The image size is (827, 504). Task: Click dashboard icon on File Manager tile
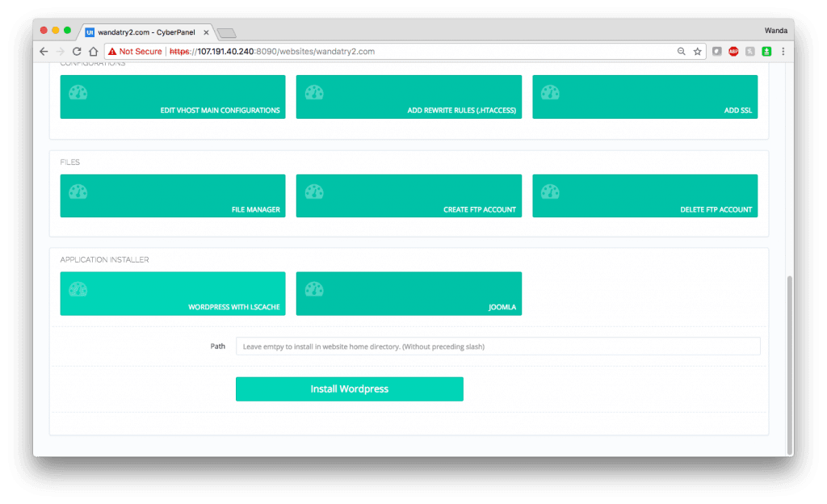(x=78, y=192)
